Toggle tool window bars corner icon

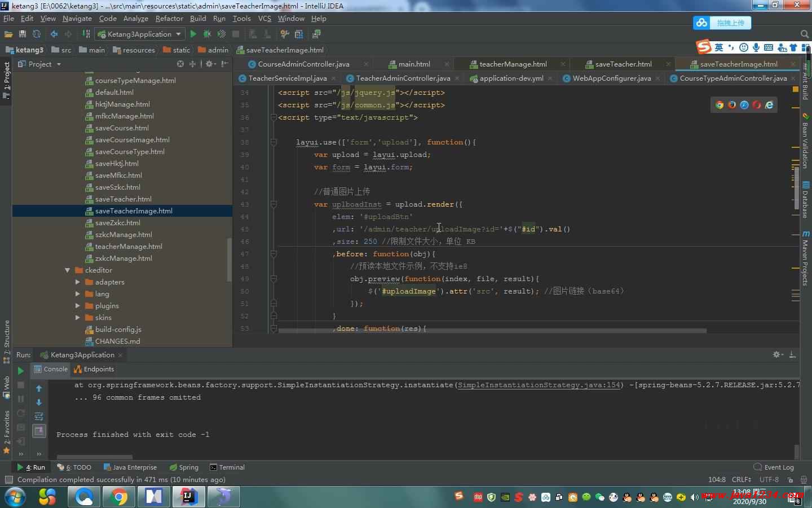tap(8, 480)
